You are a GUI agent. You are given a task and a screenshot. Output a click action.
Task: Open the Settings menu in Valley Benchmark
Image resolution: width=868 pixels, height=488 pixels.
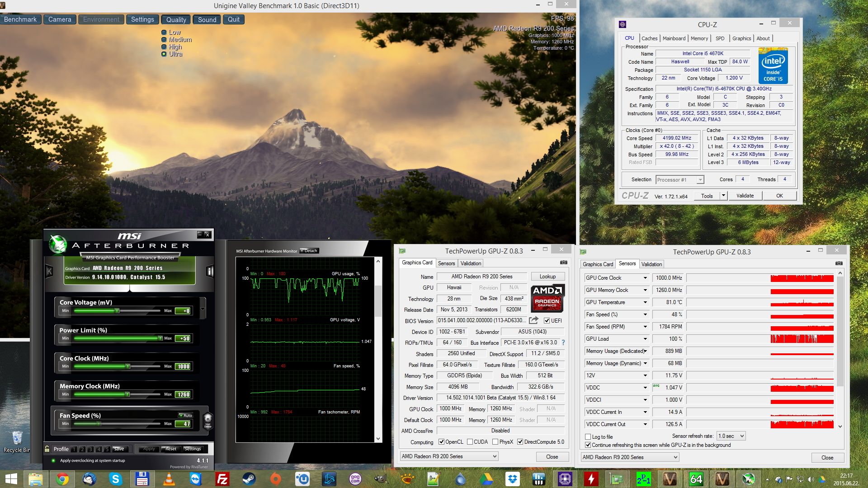pyautogui.click(x=142, y=19)
